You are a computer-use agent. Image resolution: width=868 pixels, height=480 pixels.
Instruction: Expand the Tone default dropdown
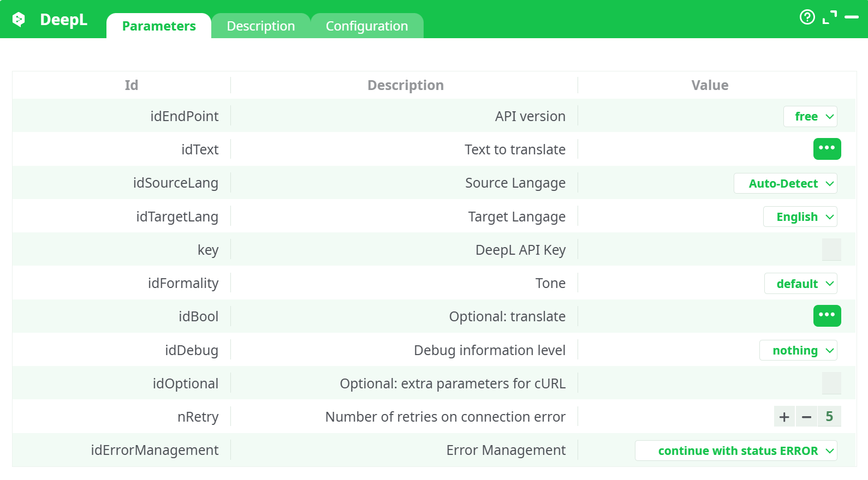(x=800, y=284)
